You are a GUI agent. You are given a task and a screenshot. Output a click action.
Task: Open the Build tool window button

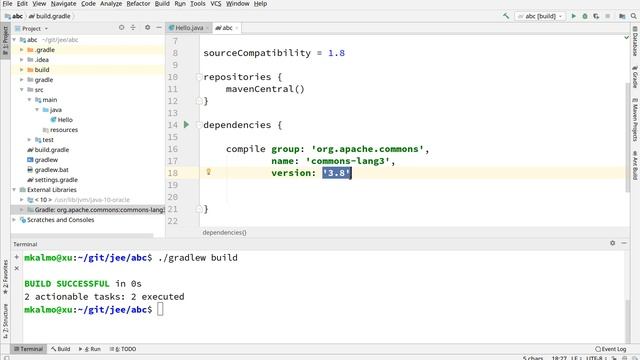pos(60,349)
